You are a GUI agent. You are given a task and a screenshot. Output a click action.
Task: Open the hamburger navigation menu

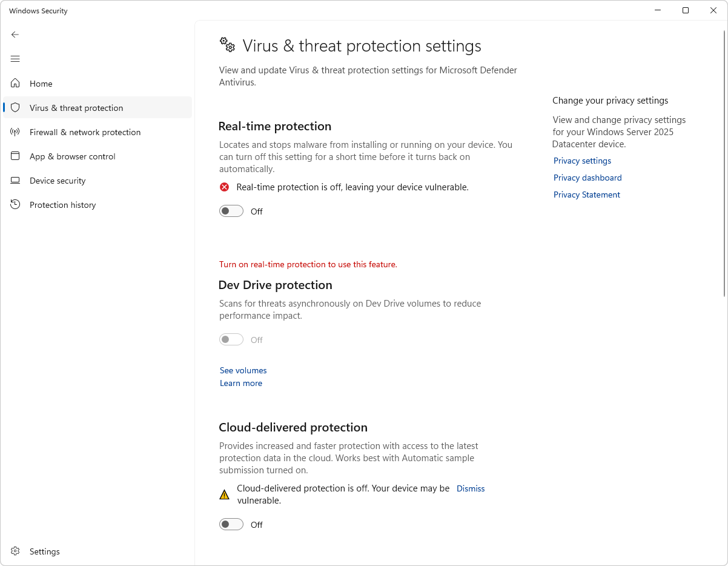point(15,59)
